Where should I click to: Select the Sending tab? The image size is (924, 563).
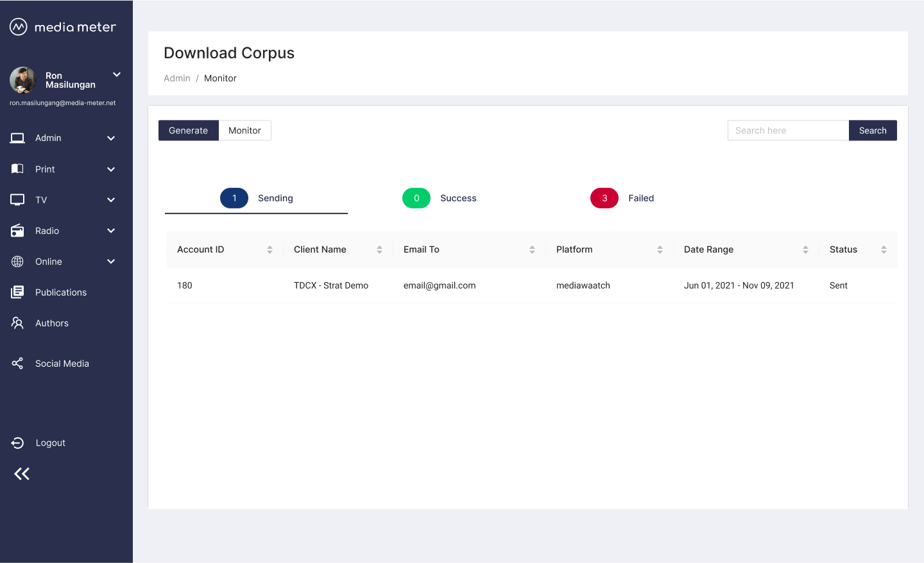point(257,198)
